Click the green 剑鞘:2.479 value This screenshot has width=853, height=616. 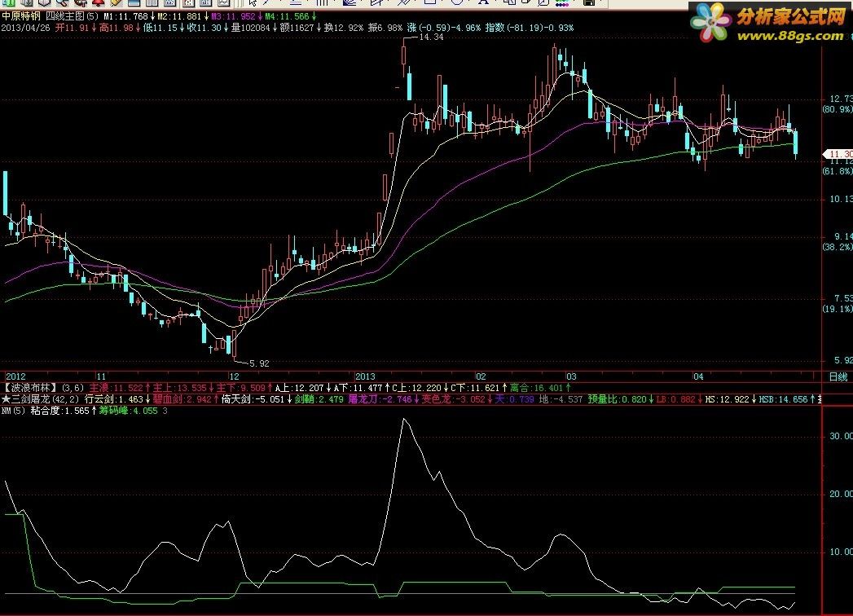click(x=319, y=399)
